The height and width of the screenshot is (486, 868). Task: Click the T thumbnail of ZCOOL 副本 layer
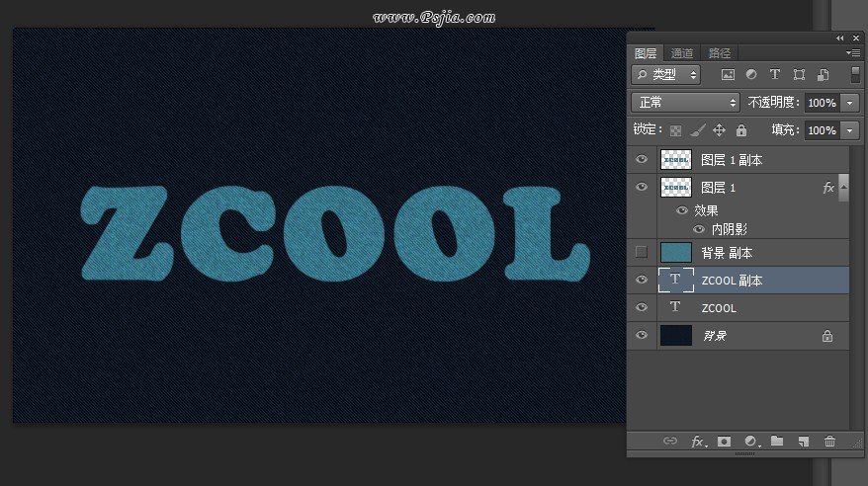pos(676,280)
